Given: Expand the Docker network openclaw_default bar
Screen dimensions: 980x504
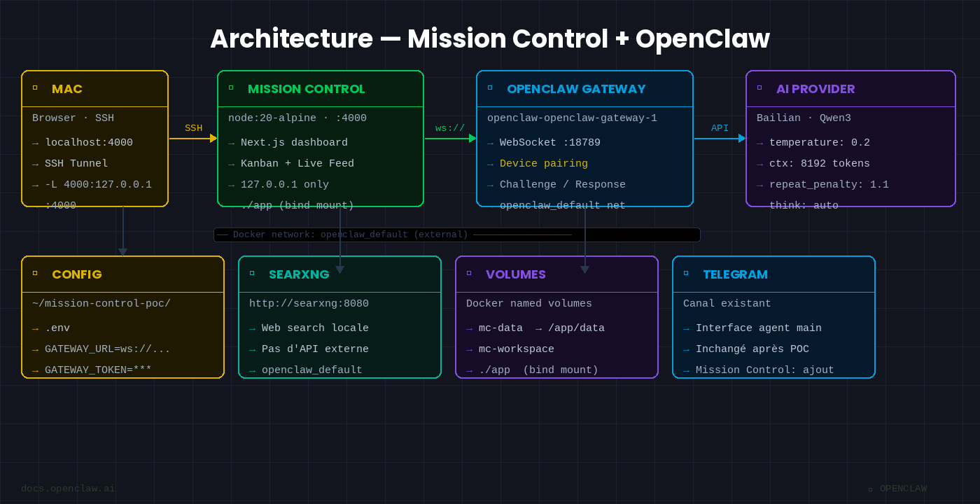Looking at the screenshot, I should tap(456, 234).
